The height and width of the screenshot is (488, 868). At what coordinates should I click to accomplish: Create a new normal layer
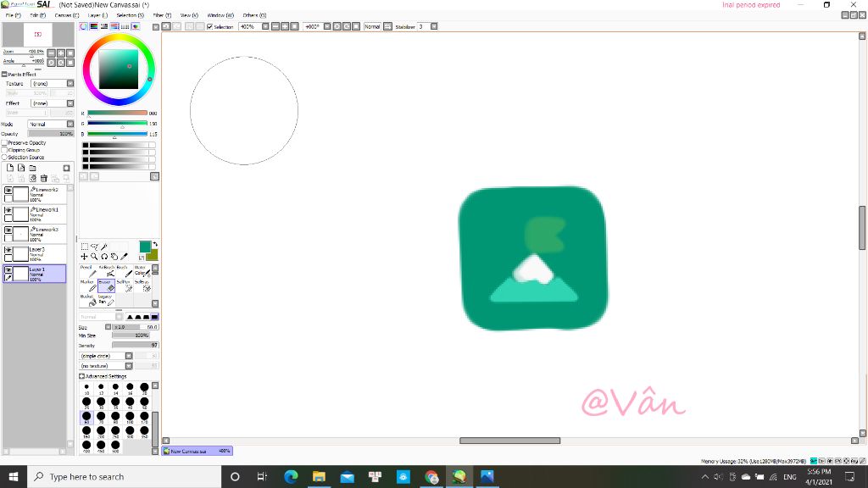click(10, 168)
